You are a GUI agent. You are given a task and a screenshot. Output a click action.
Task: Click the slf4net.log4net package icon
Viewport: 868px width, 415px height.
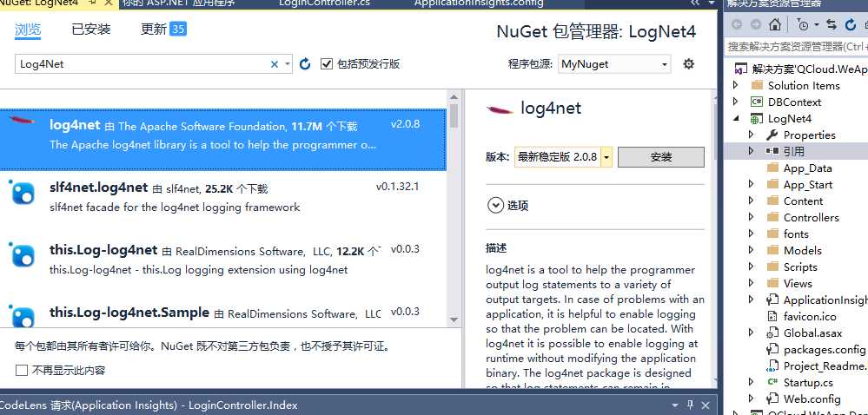[23, 193]
